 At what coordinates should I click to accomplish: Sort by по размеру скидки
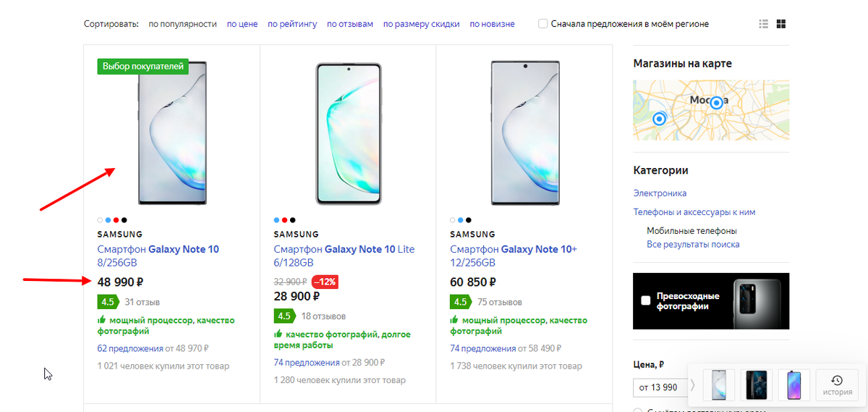[x=422, y=24]
